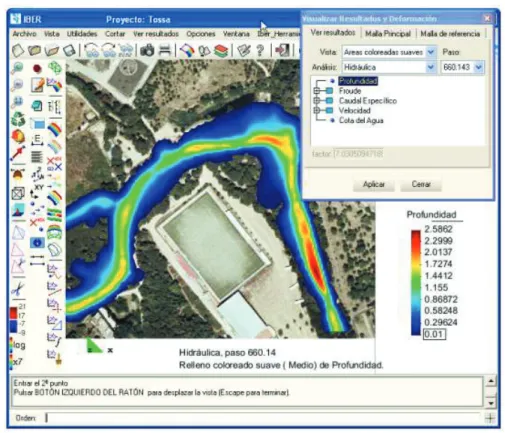Select the top zoom-in magnifier tool
The height and width of the screenshot is (433, 505).
point(17,68)
